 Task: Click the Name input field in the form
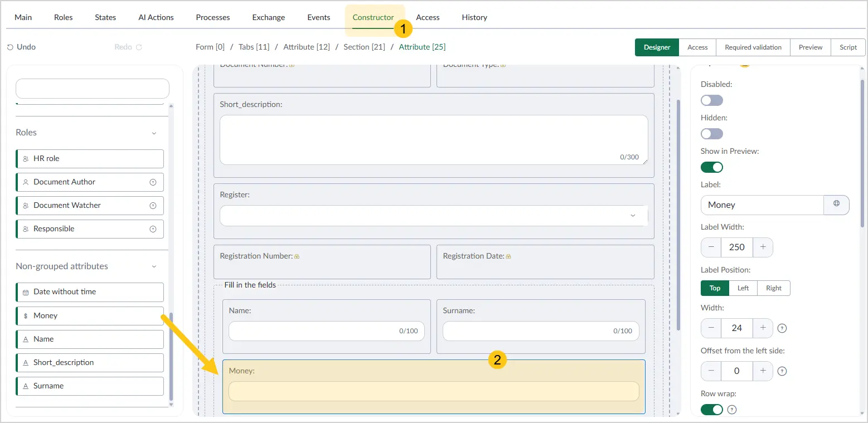pyautogui.click(x=327, y=331)
